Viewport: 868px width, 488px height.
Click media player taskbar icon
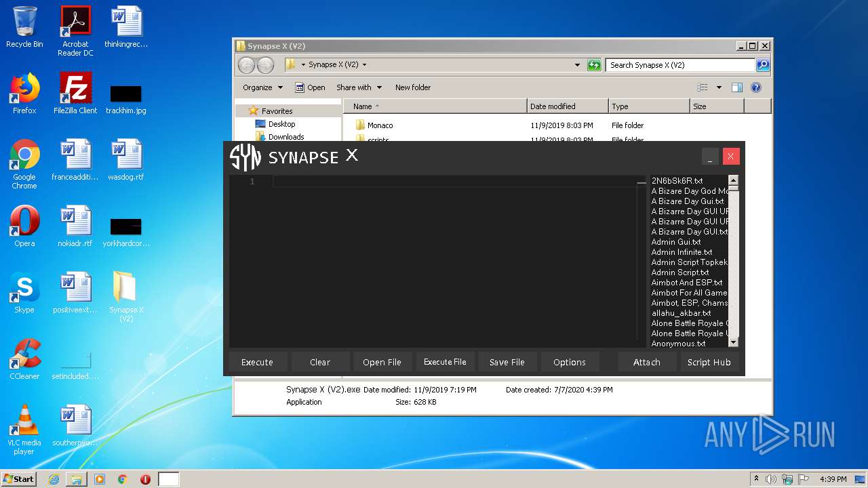(x=100, y=479)
